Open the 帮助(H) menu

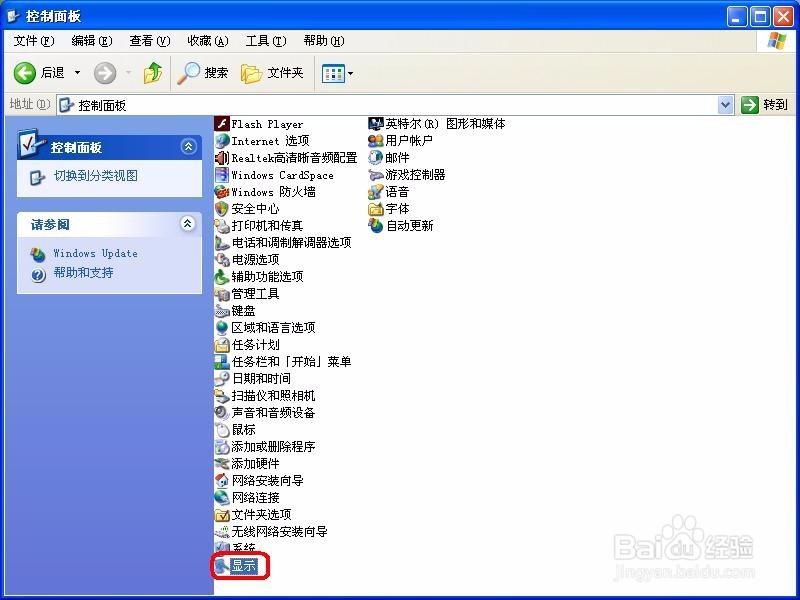[324, 41]
